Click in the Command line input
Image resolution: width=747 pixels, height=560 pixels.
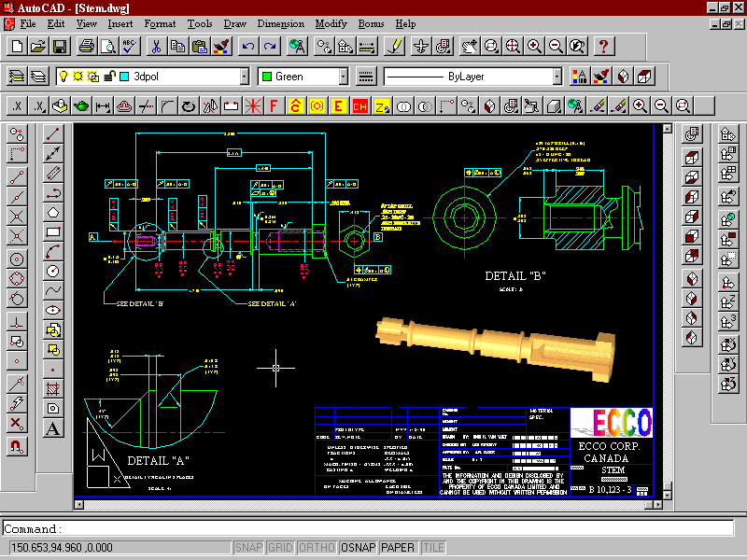click(x=373, y=528)
